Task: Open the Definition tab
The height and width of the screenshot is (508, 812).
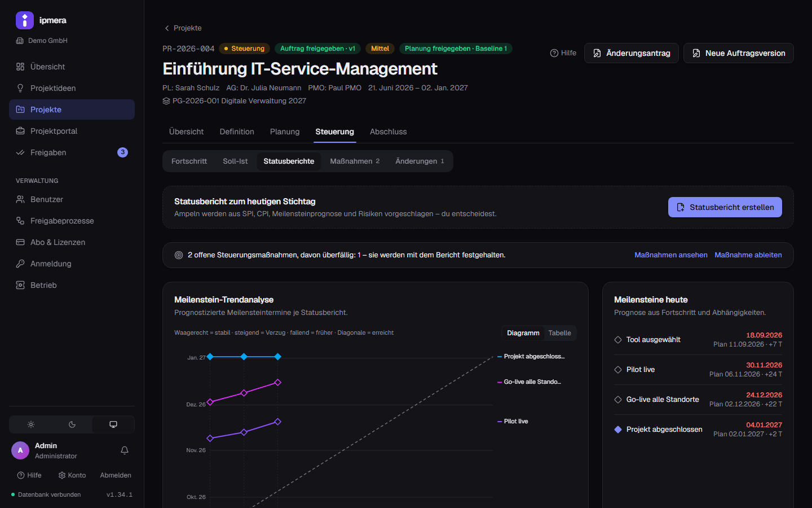Action: pos(237,132)
